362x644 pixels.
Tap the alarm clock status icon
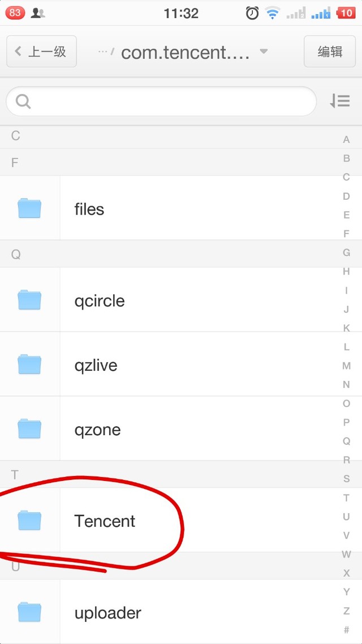[252, 13]
